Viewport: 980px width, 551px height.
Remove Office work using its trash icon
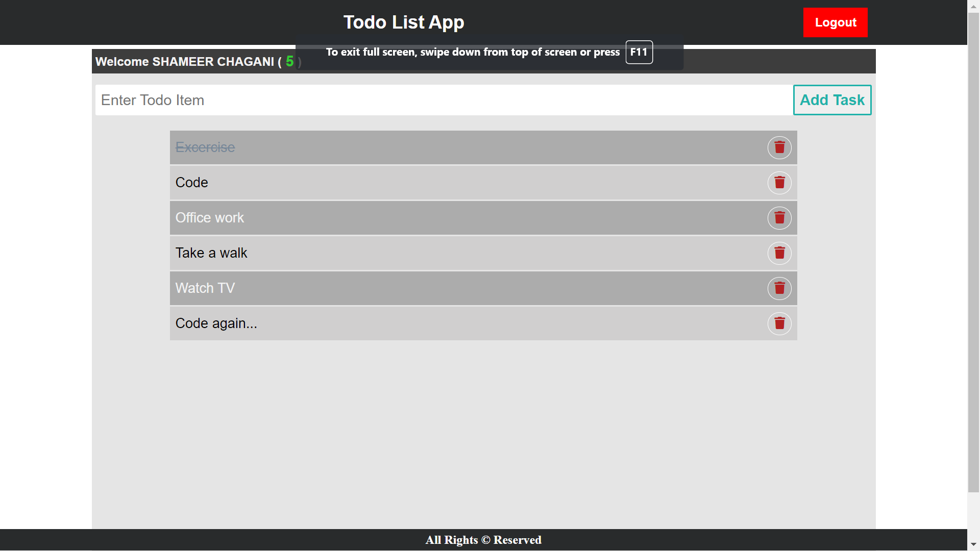click(x=779, y=218)
